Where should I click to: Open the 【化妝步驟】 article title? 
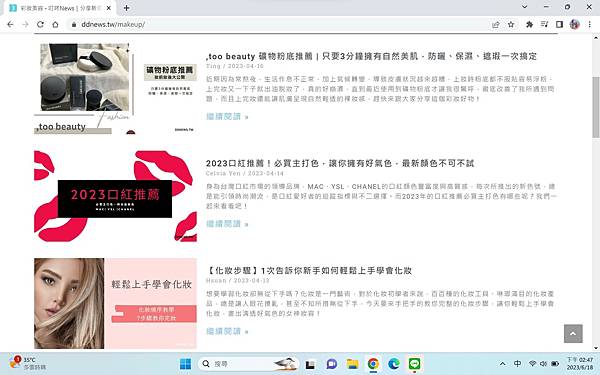pos(309,271)
